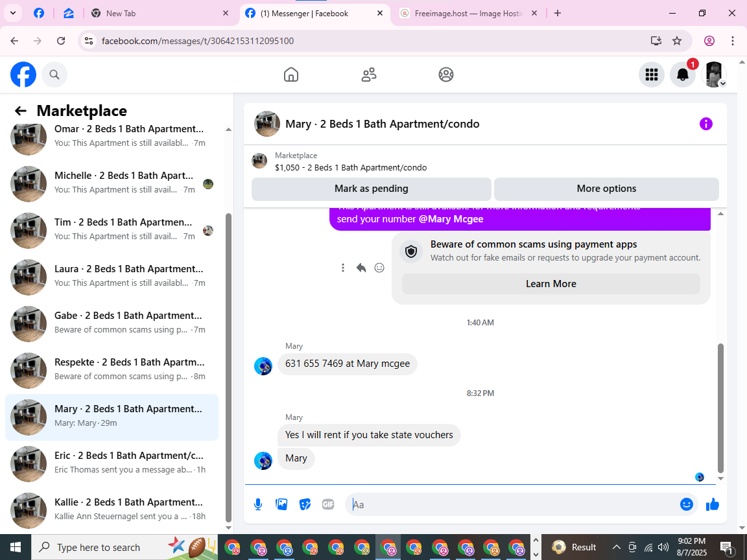
Task: Click the reply arrow beside the scam warning
Action: 361,268
